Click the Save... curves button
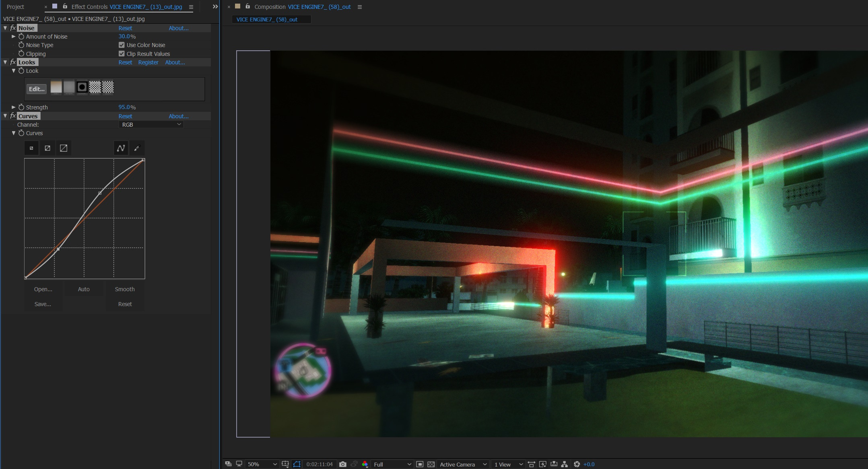The image size is (868, 469). (x=43, y=304)
